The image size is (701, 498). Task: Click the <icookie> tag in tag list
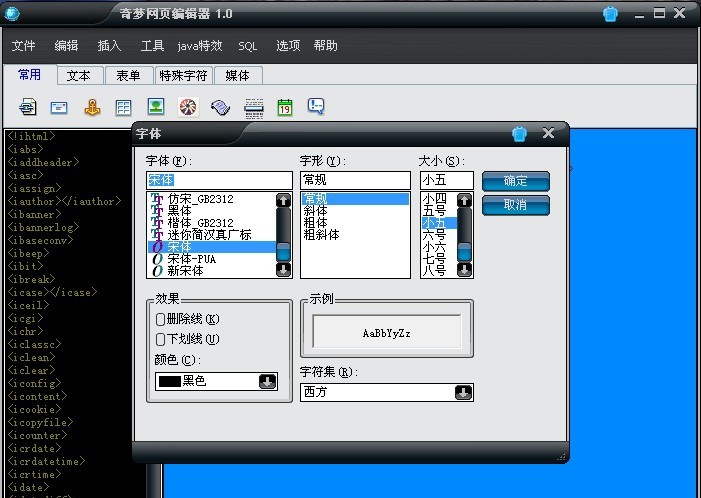click(x=34, y=409)
